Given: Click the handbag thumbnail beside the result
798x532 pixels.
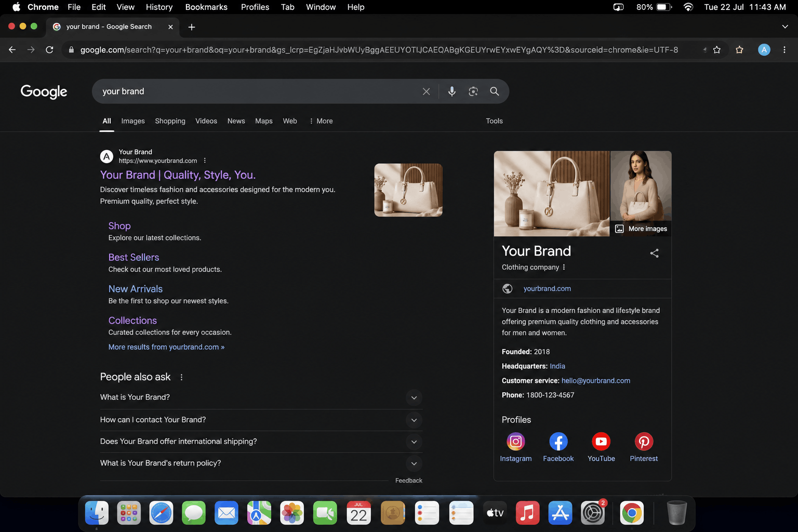Looking at the screenshot, I should 408,190.
